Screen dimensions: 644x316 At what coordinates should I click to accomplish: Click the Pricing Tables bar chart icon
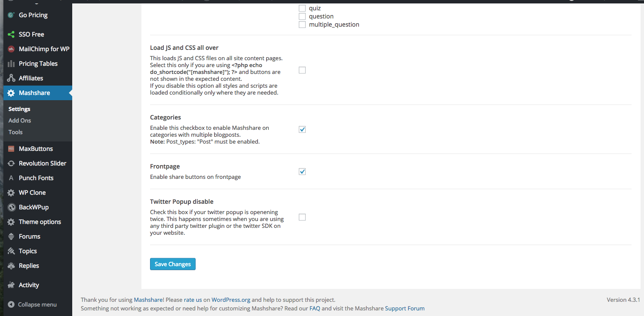coord(11,64)
